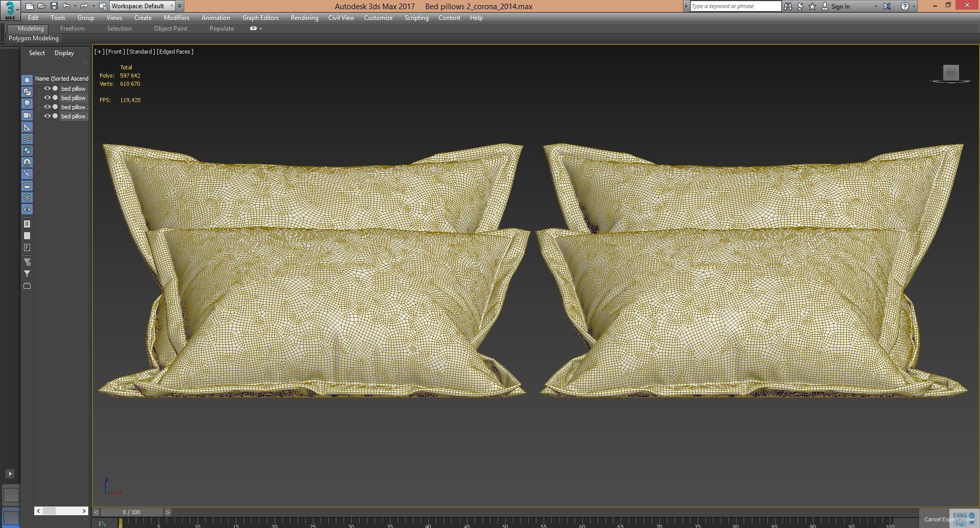
Task: Click the binoculars search icon
Action: (x=788, y=6)
